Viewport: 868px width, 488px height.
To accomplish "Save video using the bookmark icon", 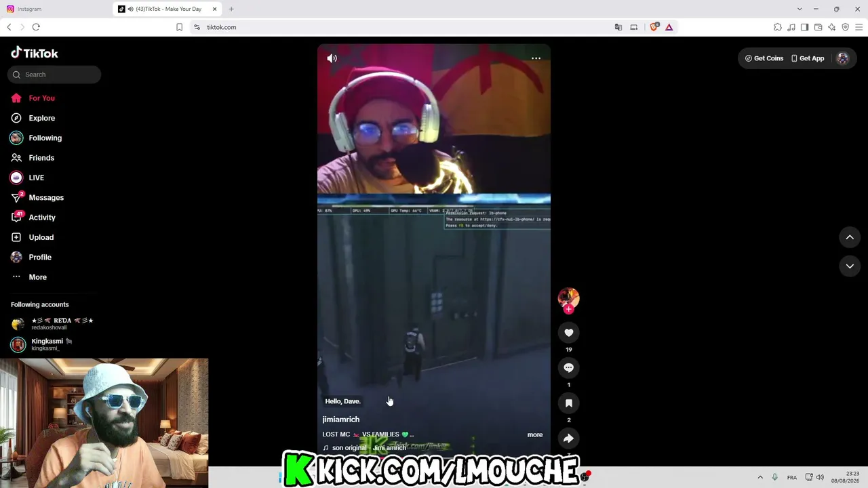I will pyautogui.click(x=568, y=403).
